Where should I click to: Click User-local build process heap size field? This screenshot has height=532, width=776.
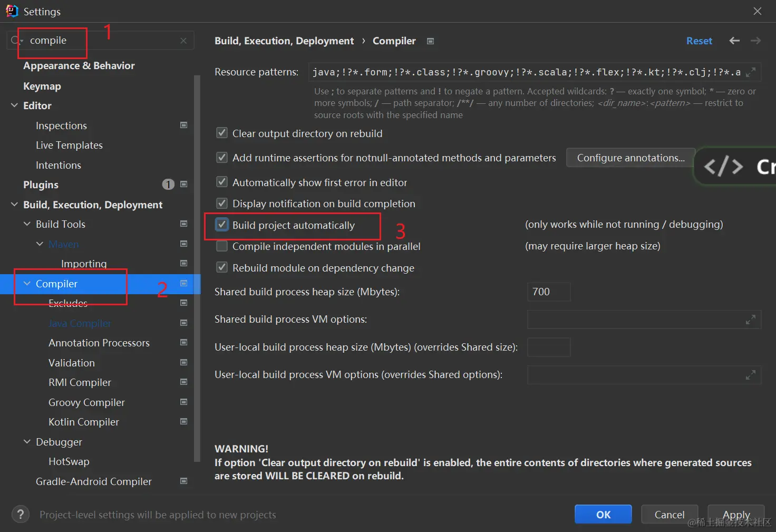pos(549,347)
